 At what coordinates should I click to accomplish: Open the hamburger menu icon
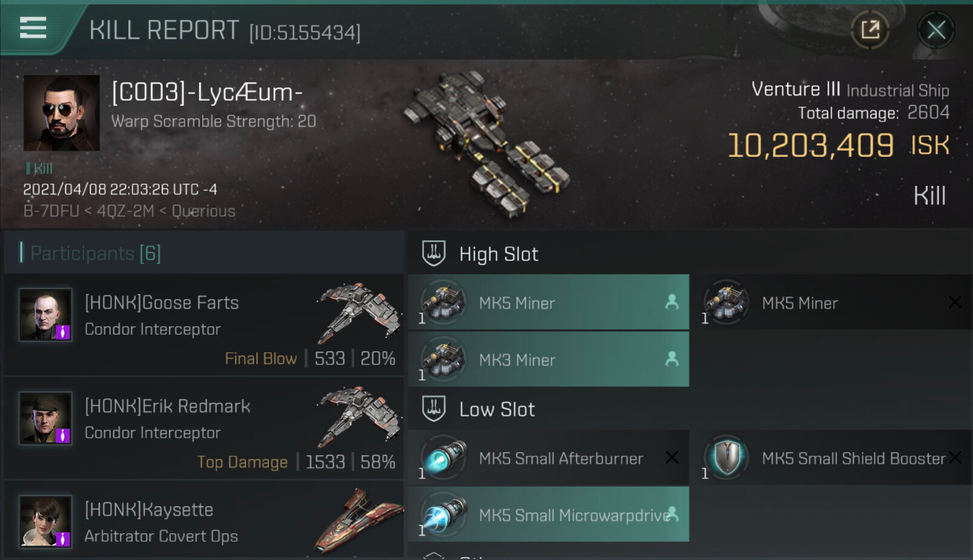pyautogui.click(x=33, y=27)
